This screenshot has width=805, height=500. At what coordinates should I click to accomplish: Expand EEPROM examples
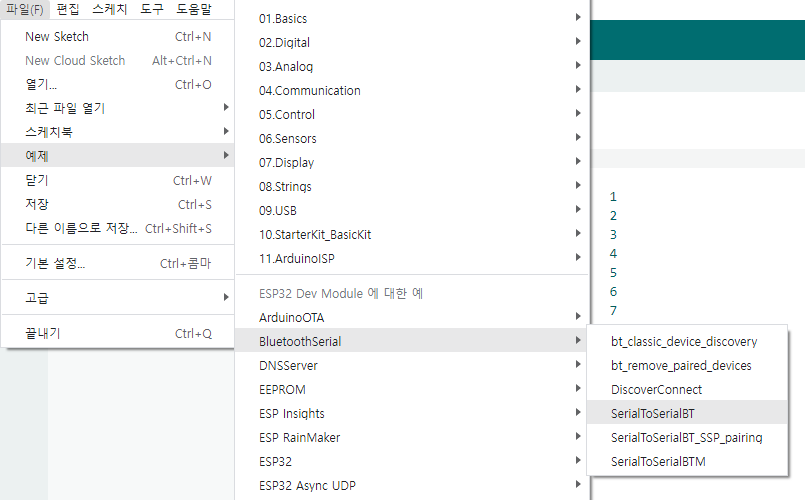[x=412, y=390]
